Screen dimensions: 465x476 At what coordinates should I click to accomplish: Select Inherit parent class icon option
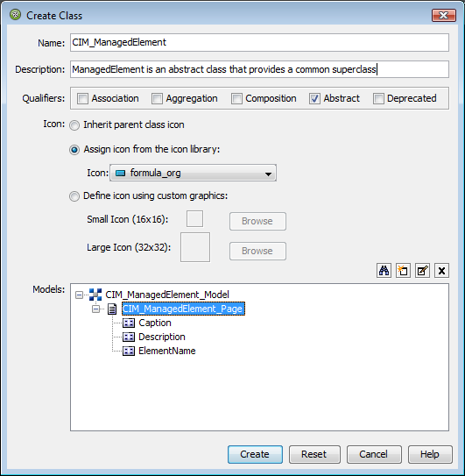tap(74, 125)
